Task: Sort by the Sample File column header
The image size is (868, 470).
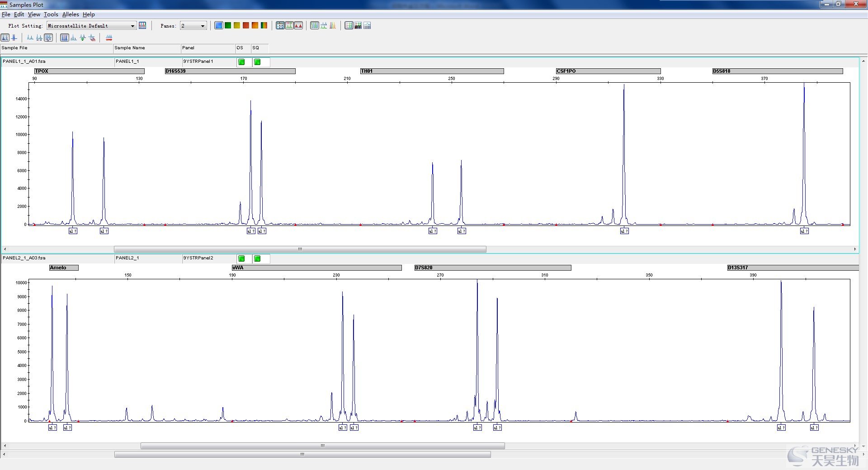Action: [x=57, y=48]
